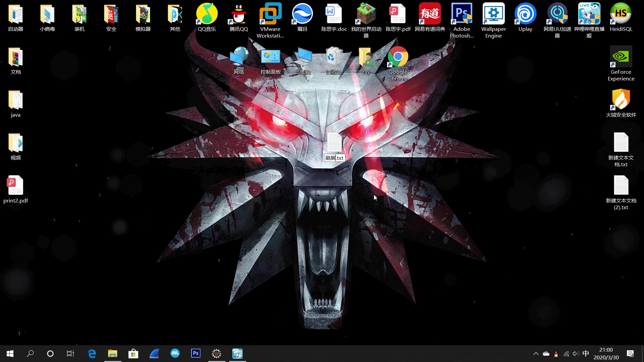Screen dimensions: 644x362
Task: Click the Microsoft Edge taskbar icon
Action: pos(92,353)
